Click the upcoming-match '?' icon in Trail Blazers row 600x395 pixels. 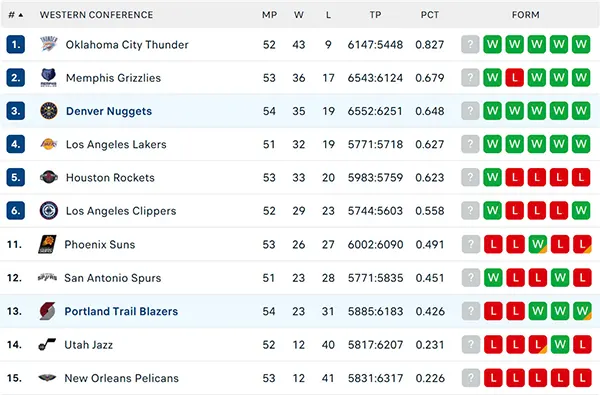[471, 311]
